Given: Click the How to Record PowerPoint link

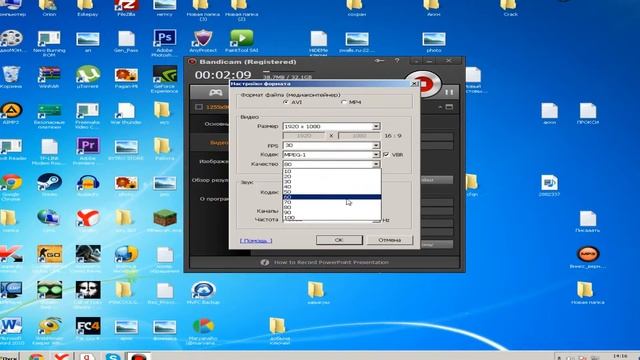Looking at the screenshot, I should 331,262.
